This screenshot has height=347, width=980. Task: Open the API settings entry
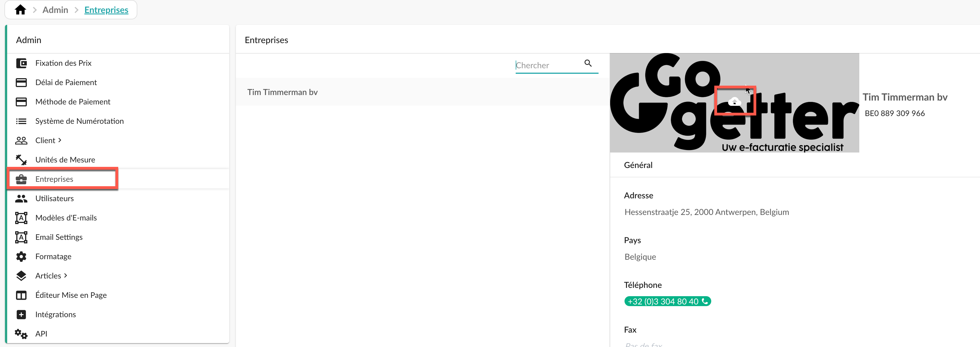tap(41, 334)
